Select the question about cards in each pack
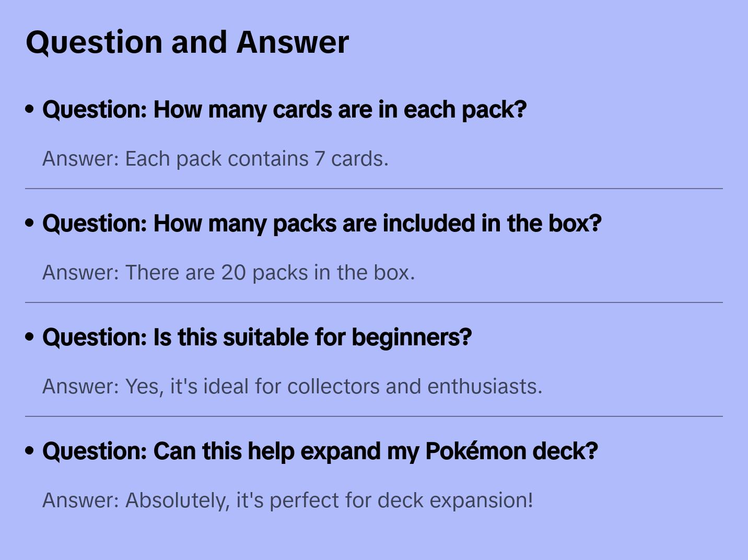 click(x=284, y=110)
